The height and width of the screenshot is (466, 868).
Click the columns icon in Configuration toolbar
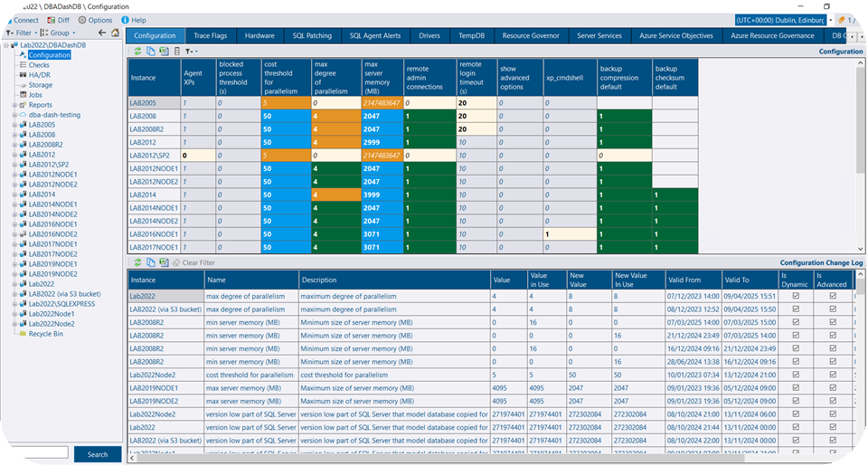click(177, 51)
